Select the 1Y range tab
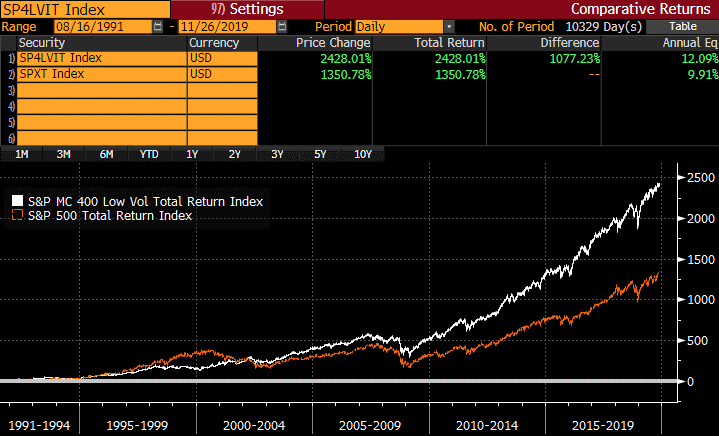The image size is (719, 436). click(192, 154)
